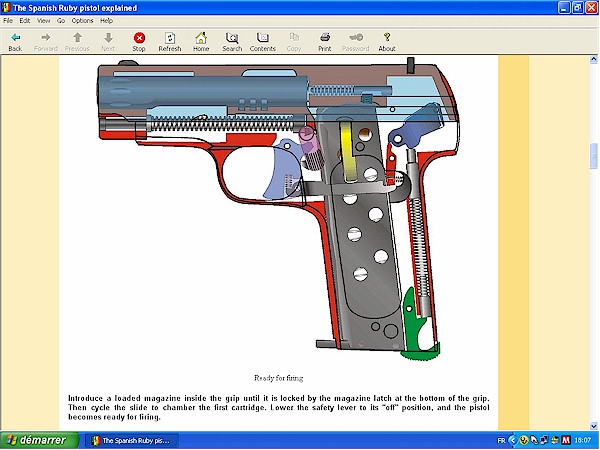Click the vertical scrollbar thumb
The image size is (600, 450).
click(x=593, y=156)
